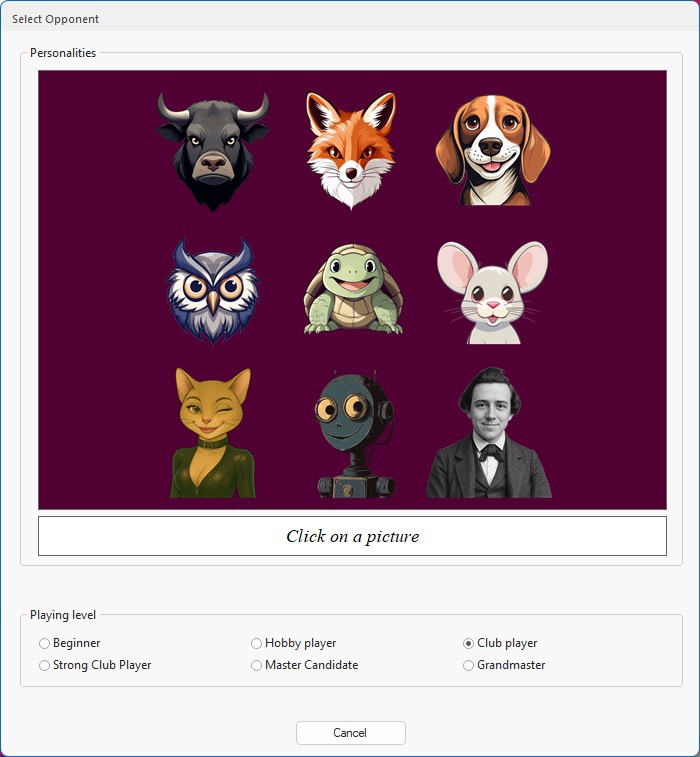This screenshot has width=700, height=757.
Task: Enable Strong Club Player level
Action: (x=95, y=665)
